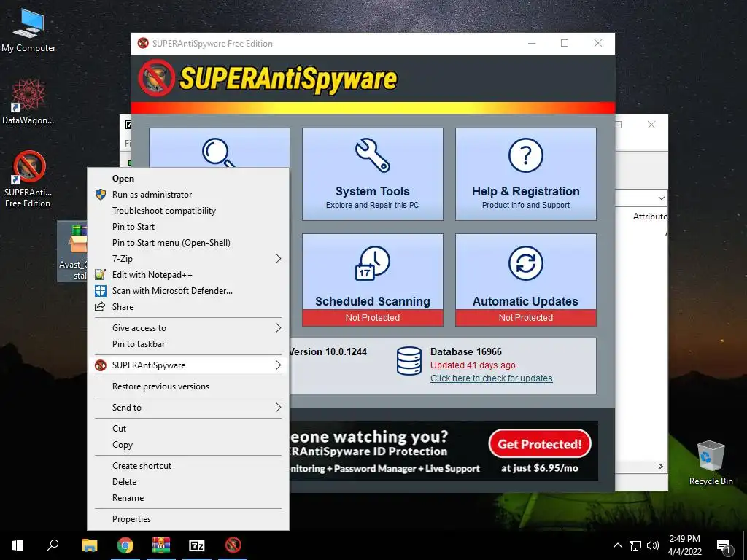Click the Version 10.0.1244 text
This screenshot has height=560, width=747.
[x=328, y=352]
